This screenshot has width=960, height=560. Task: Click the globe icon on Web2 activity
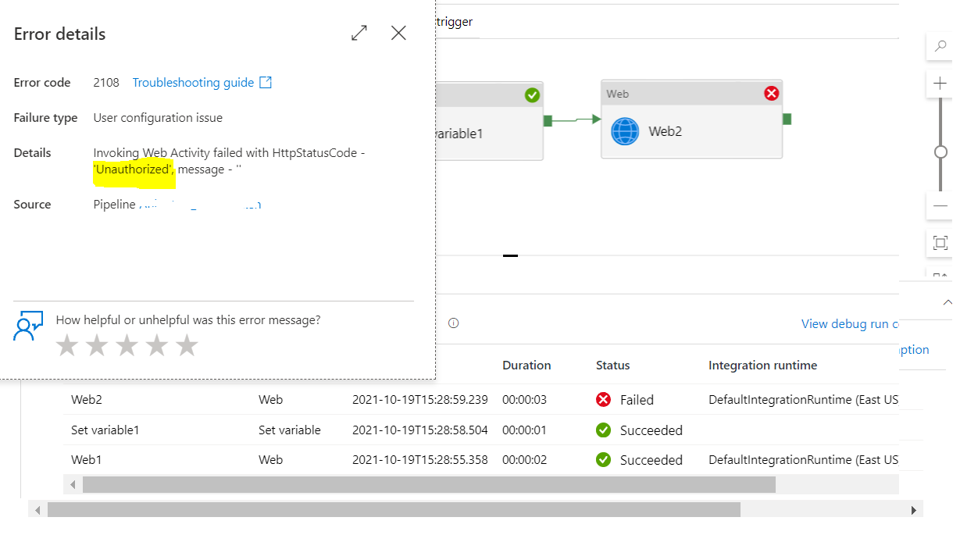pos(625,131)
